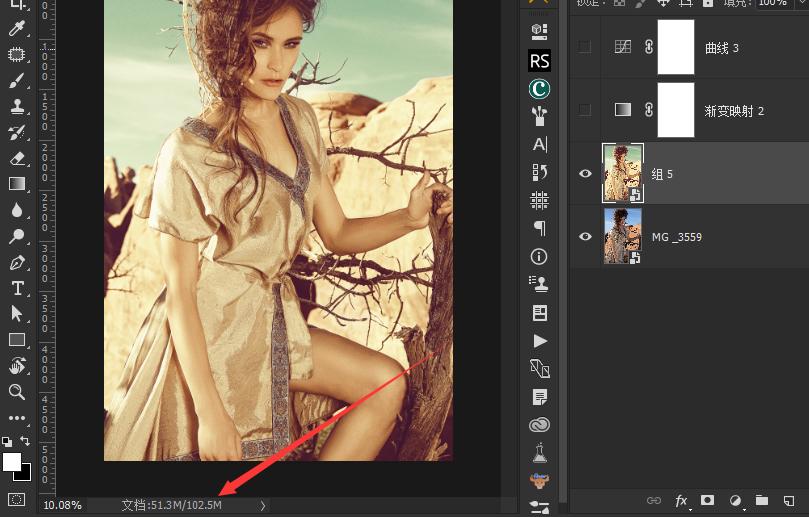Image resolution: width=809 pixels, height=517 pixels.
Task: Click the foreground color swatch
Action: point(12,461)
